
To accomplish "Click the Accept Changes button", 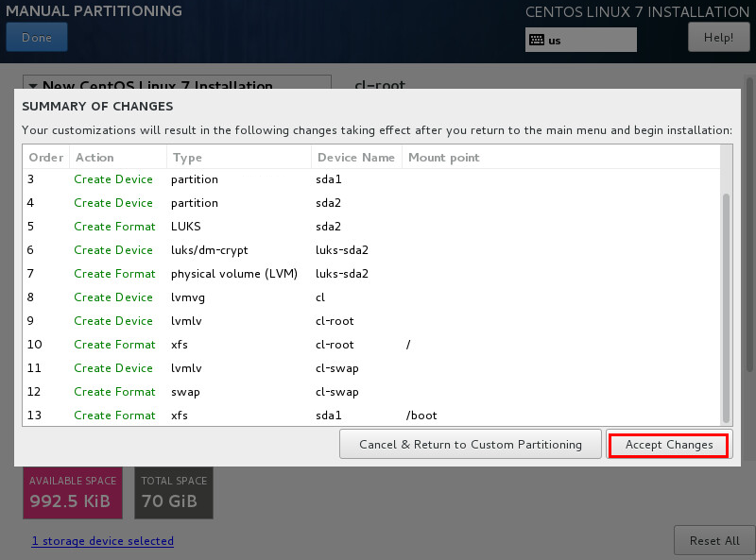I will tap(668, 445).
